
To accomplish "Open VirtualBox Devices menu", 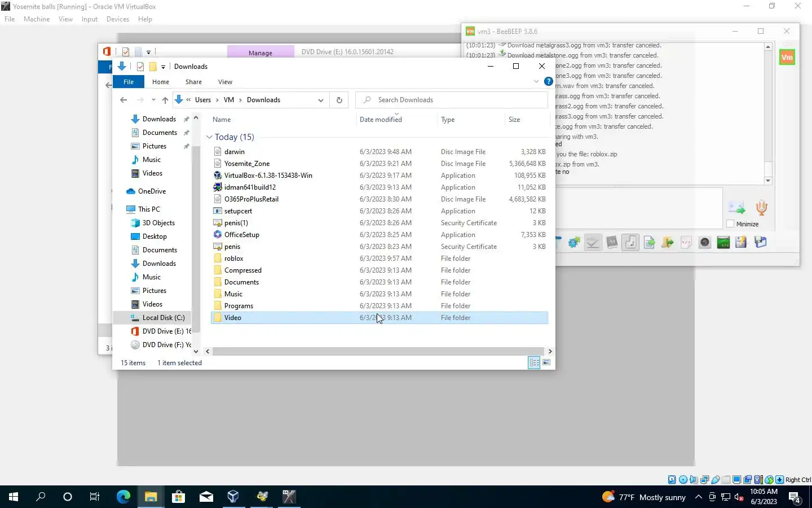I will (117, 19).
